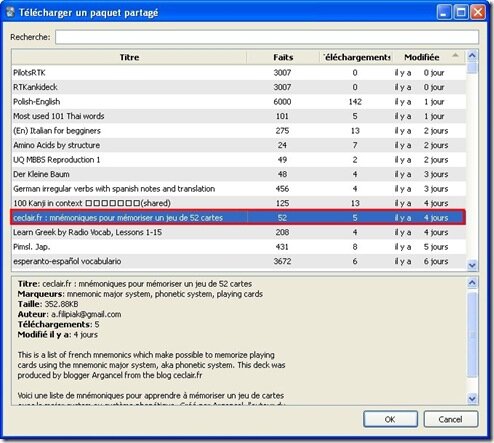Confirm download with the OK button
This screenshot has width=494, height=443.
click(390, 419)
